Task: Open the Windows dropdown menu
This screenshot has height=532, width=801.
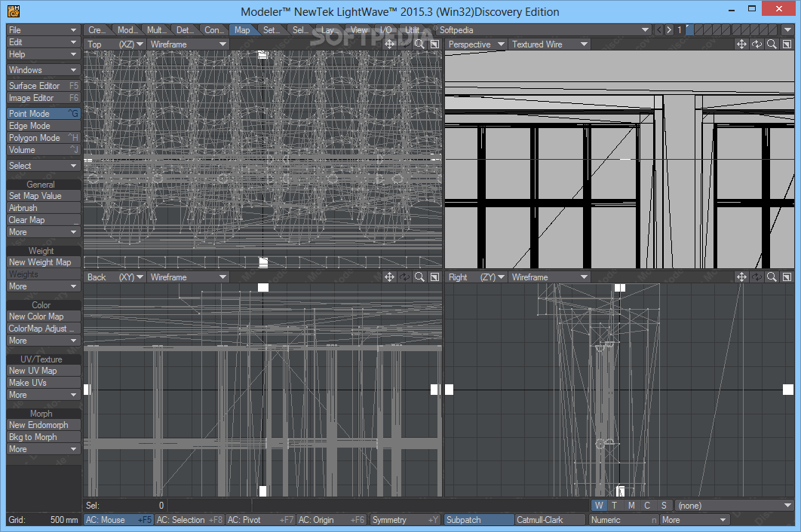Action: (44, 70)
